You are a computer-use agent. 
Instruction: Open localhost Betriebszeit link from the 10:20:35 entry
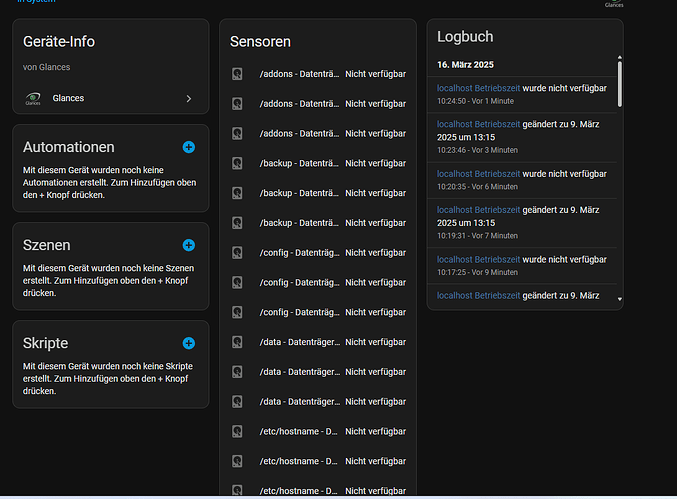coord(478,173)
